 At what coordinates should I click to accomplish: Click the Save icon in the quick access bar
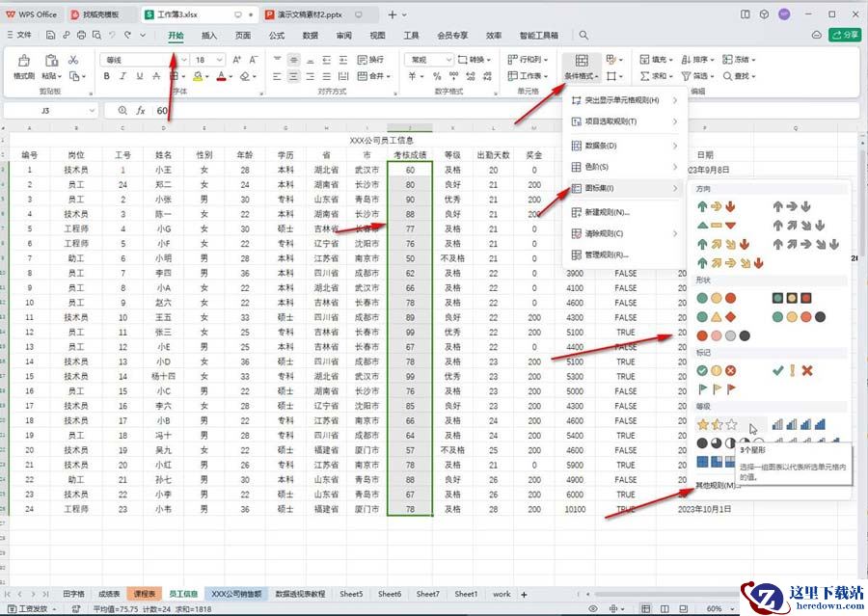[x=50, y=35]
